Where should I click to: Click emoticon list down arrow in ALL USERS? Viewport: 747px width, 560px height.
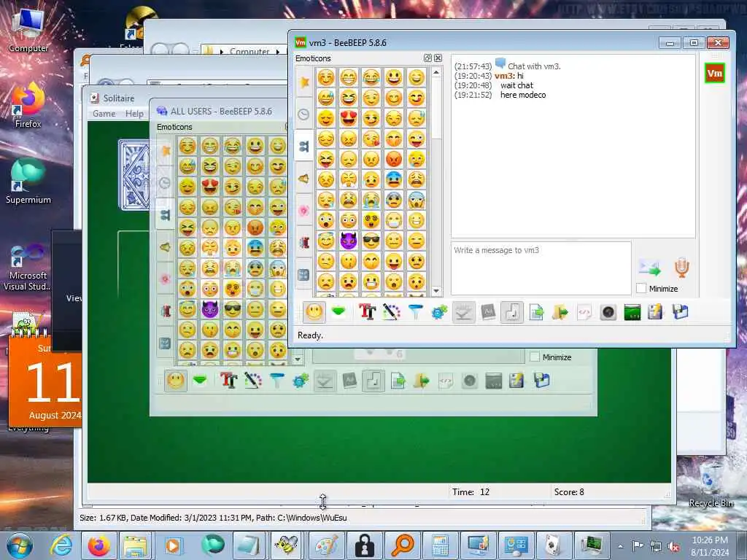pos(298,359)
